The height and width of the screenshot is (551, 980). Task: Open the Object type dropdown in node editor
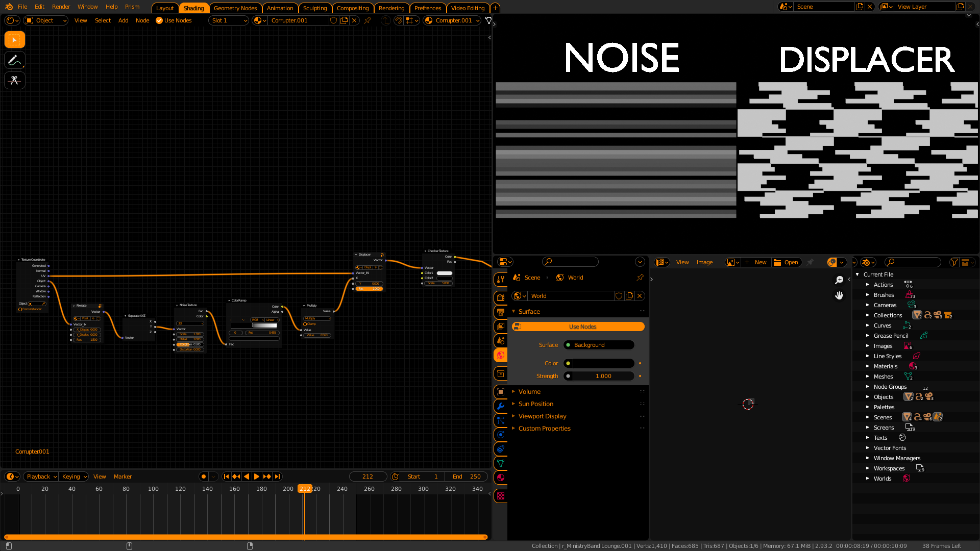pos(46,20)
